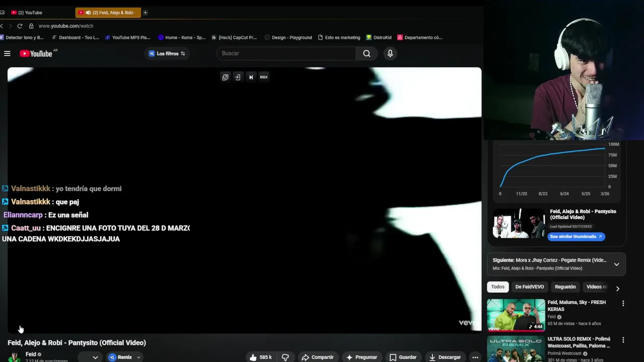Image resolution: width=644 pixels, height=362 pixels.
Task: Click the pop-out window icon above the video
Action: pos(225,77)
